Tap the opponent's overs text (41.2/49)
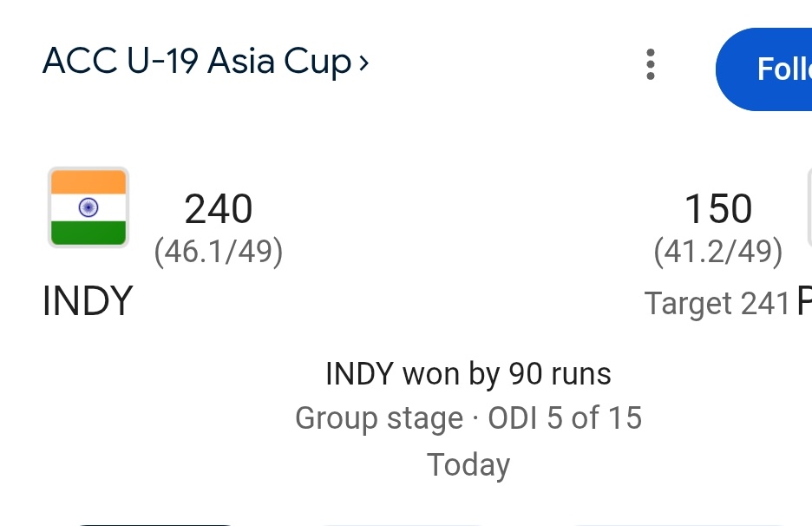 [x=718, y=251]
